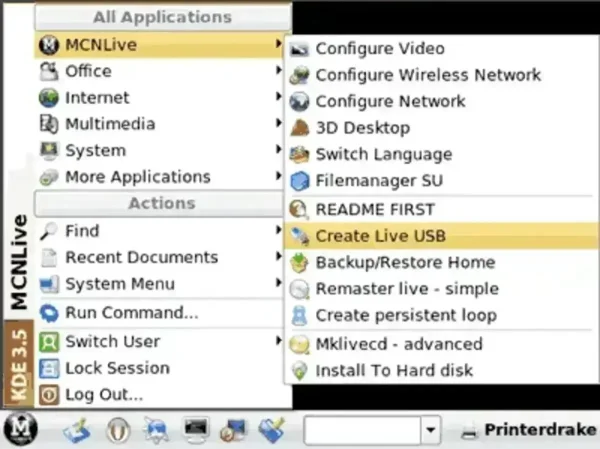
Task: Click the Create persistent loop icon
Action: point(299,315)
